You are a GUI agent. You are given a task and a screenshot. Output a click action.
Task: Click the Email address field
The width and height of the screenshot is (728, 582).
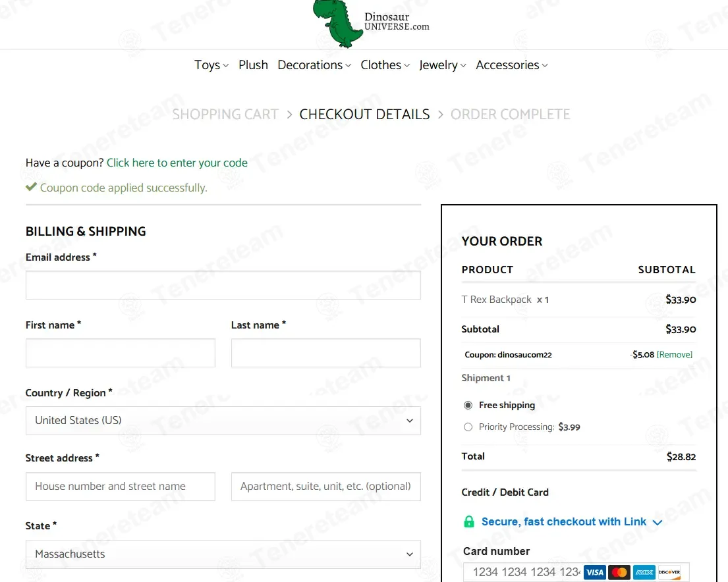click(223, 285)
